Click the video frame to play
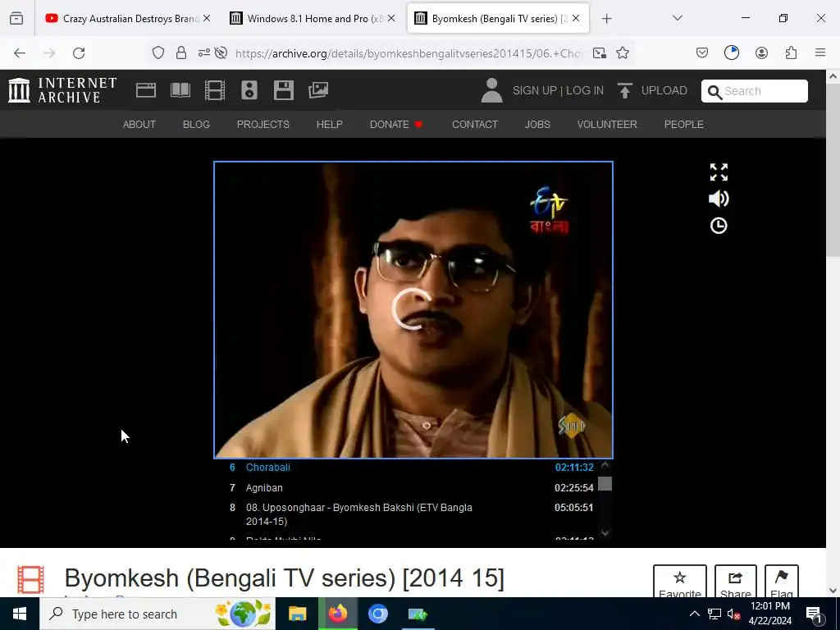Image resolution: width=840 pixels, height=630 pixels. tap(413, 309)
